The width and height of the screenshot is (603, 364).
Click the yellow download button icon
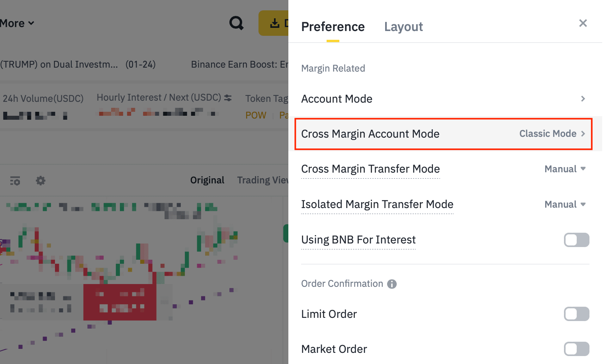point(274,23)
